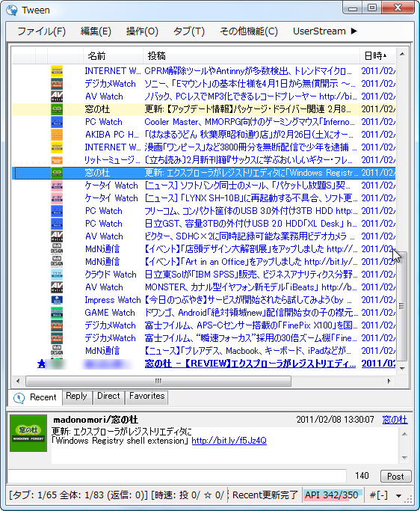Click the INTERNET Watch icon beside CPRM解除ツール tweet
This screenshot has width=420, height=511.
tap(57, 71)
